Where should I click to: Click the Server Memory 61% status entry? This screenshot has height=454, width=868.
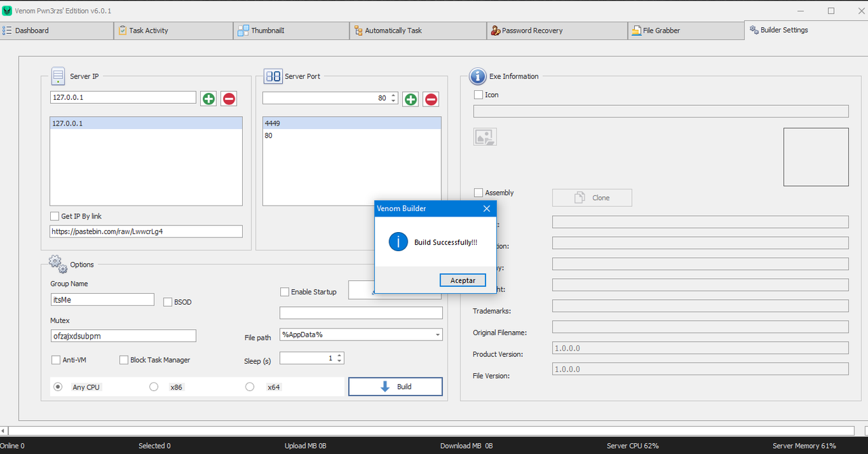click(x=804, y=446)
